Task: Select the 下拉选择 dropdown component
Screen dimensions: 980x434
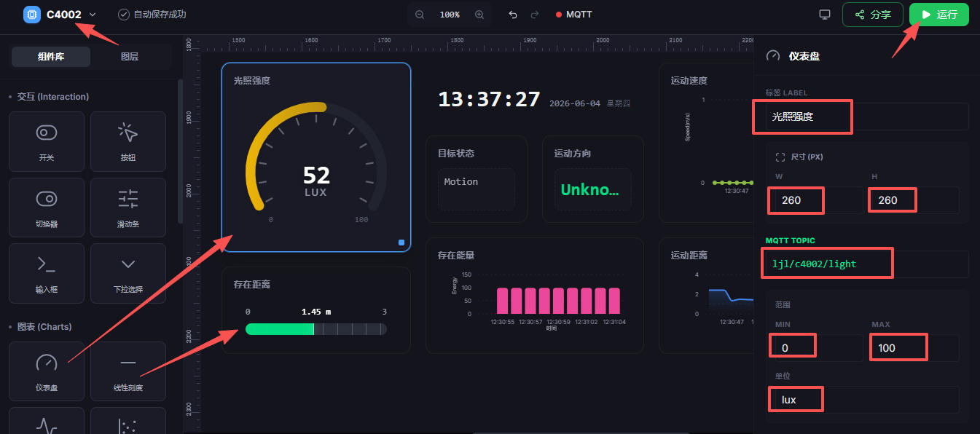Action: tap(128, 273)
